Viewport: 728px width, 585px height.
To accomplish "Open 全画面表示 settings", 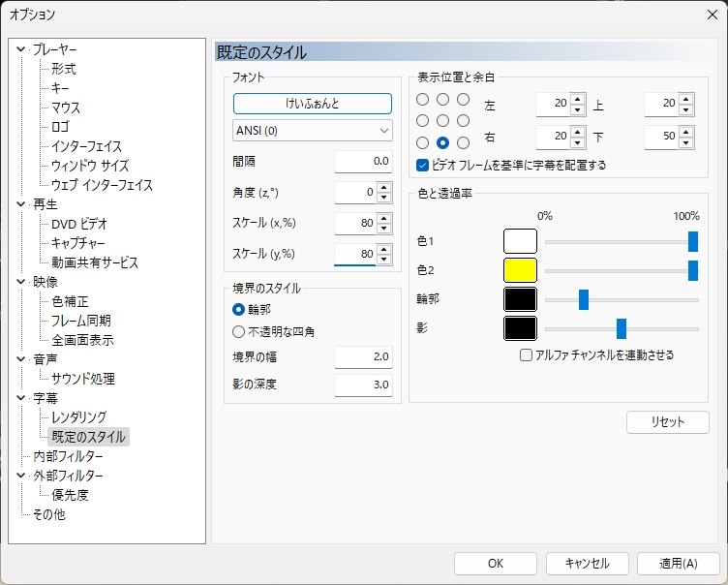I will point(82,340).
